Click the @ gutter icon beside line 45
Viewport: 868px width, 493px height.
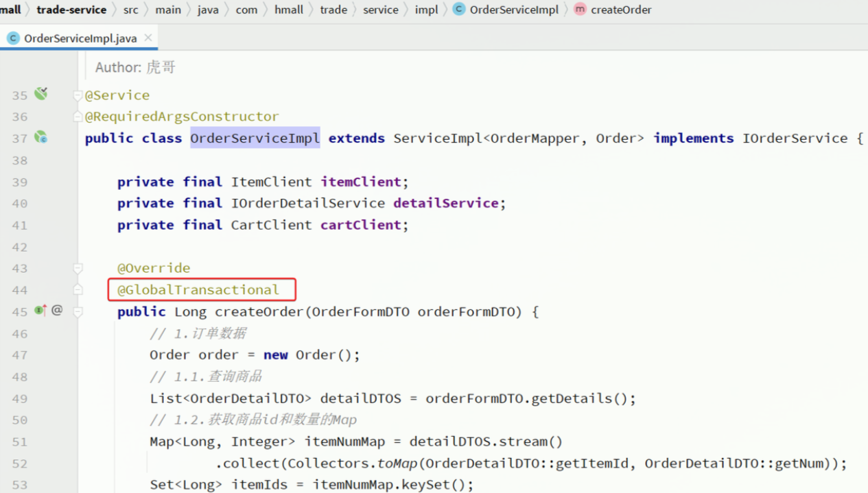(x=57, y=311)
